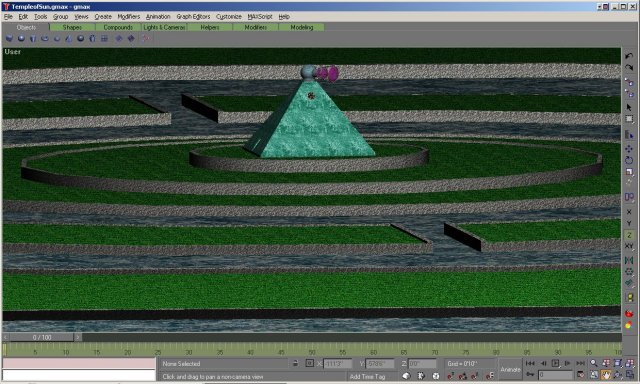This screenshot has height=384, width=640.
Task: Open the XY axis constraint flyout
Action: [629, 246]
